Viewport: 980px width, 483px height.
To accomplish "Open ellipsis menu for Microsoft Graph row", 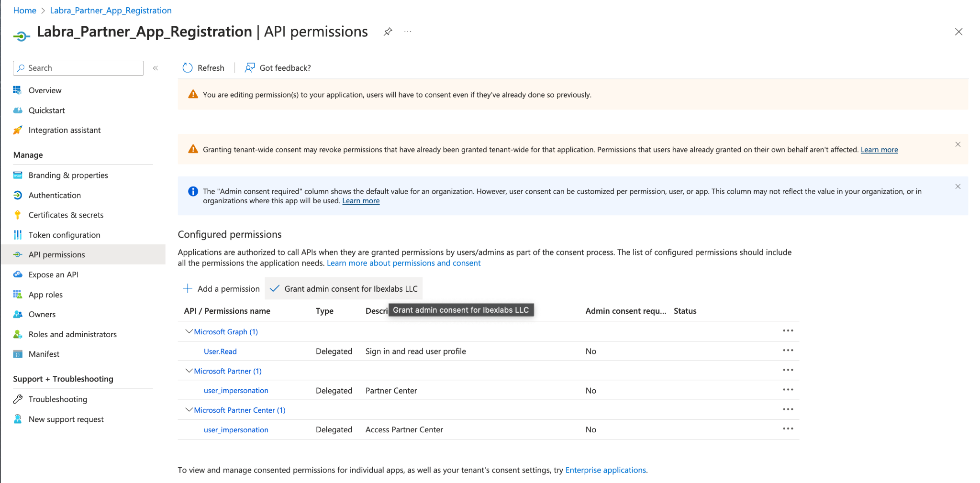I will click(788, 330).
